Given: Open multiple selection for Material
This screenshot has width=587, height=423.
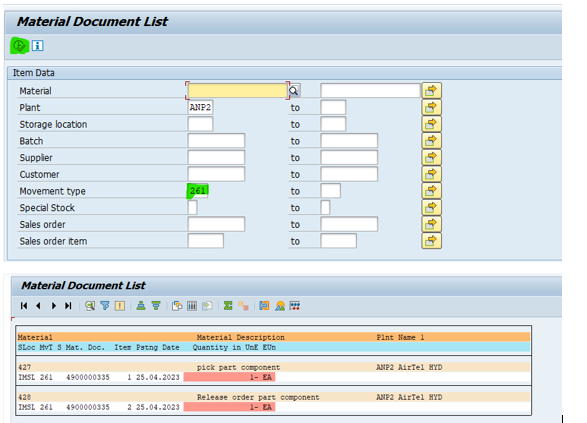Looking at the screenshot, I should pyautogui.click(x=431, y=91).
